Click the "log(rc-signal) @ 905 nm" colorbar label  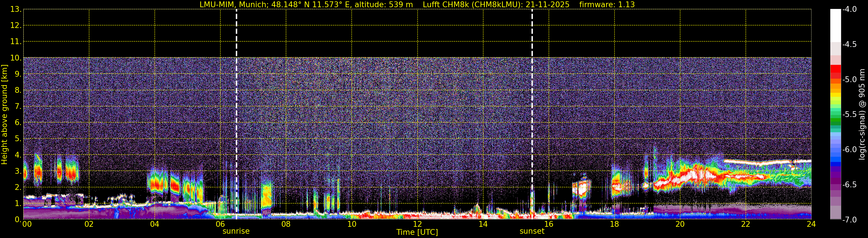click(862, 114)
